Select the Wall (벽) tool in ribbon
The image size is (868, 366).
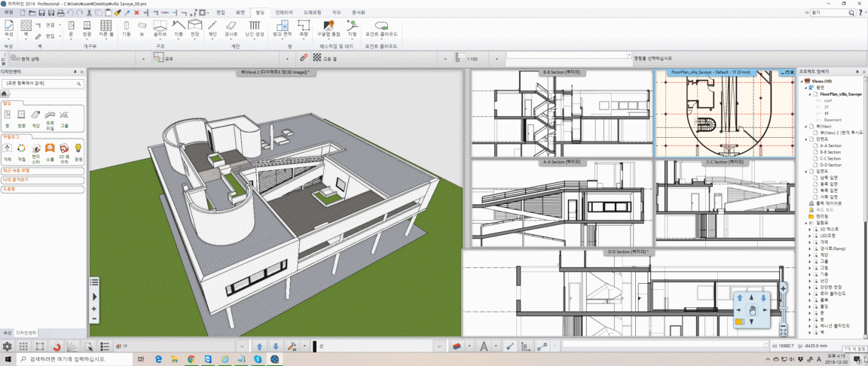[26, 28]
